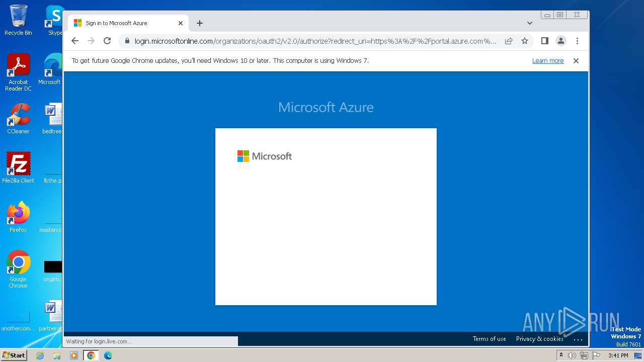Viewport: 644px width, 362px height.
Task: Share this page from the address bar
Action: click(x=509, y=41)
